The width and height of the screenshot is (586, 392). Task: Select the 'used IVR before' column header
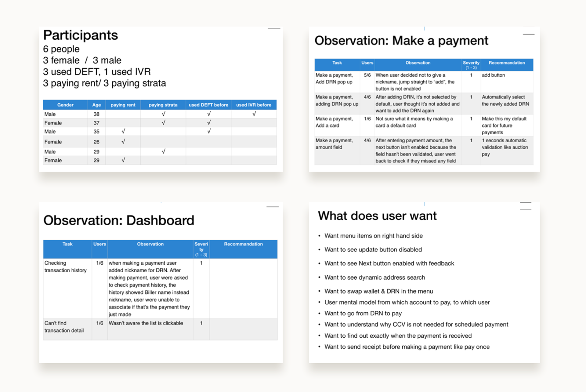coord(254,105)
